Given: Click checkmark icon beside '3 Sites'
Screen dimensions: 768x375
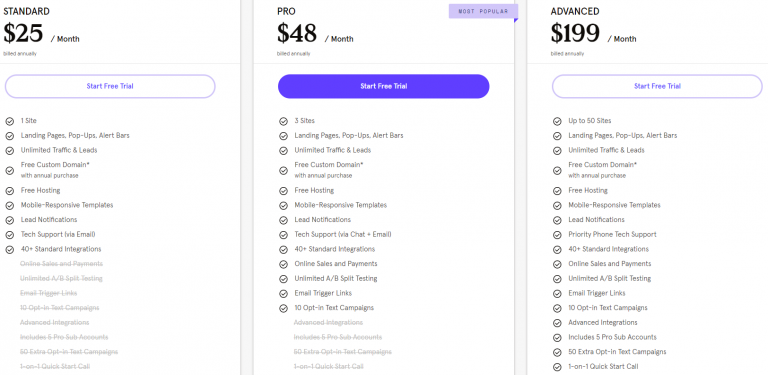Looking at the screenshot, I should point(283,121).
